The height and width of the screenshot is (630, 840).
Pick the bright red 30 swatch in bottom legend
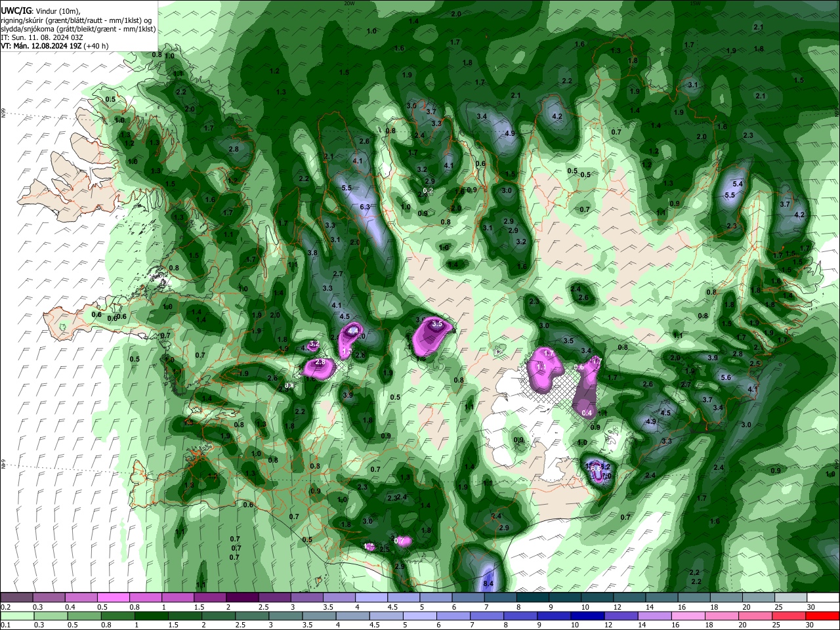coord(822,616)
